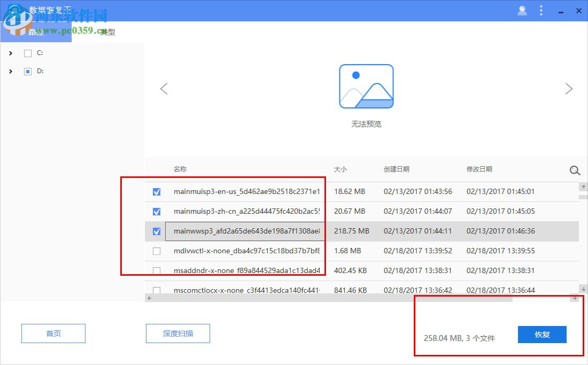Switch to the 路径 tab
This screenshot has width=588, height=365.
click(36, 32)
